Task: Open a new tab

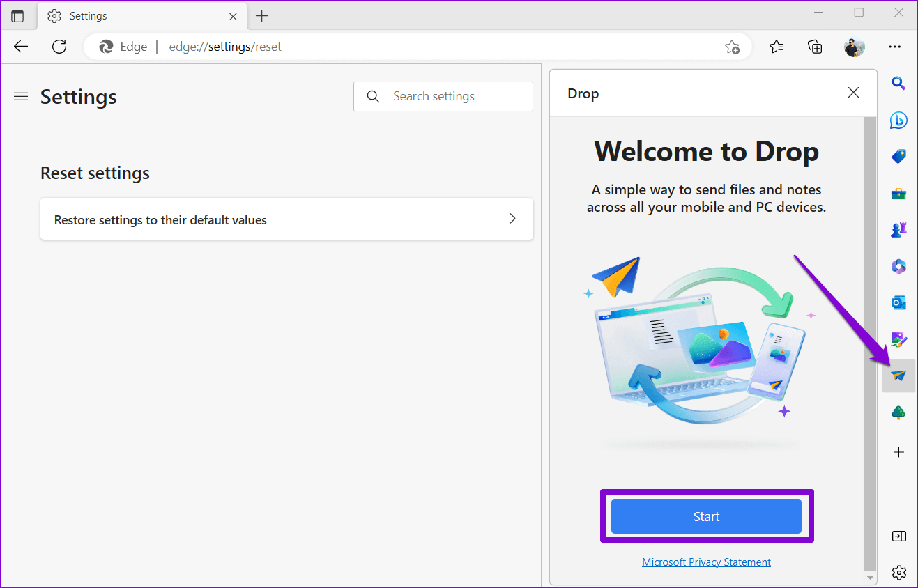Action: pyautogui.click(x=262, y=16)
